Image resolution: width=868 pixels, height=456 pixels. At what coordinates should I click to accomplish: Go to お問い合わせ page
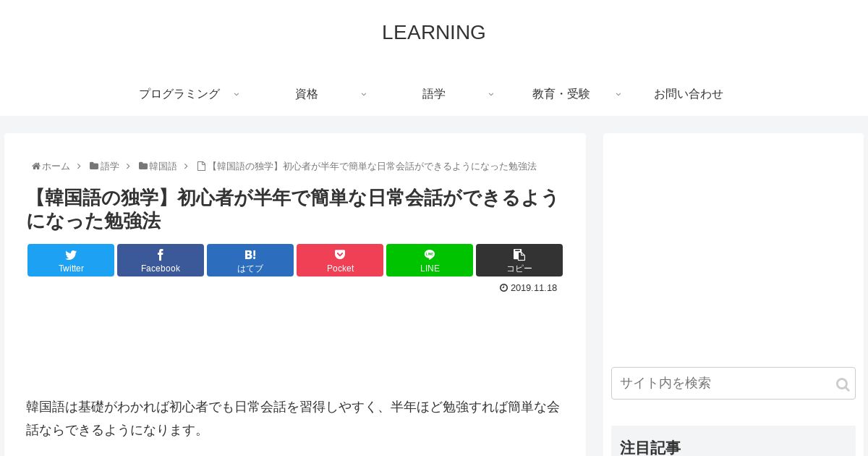[x=689, y=94]
